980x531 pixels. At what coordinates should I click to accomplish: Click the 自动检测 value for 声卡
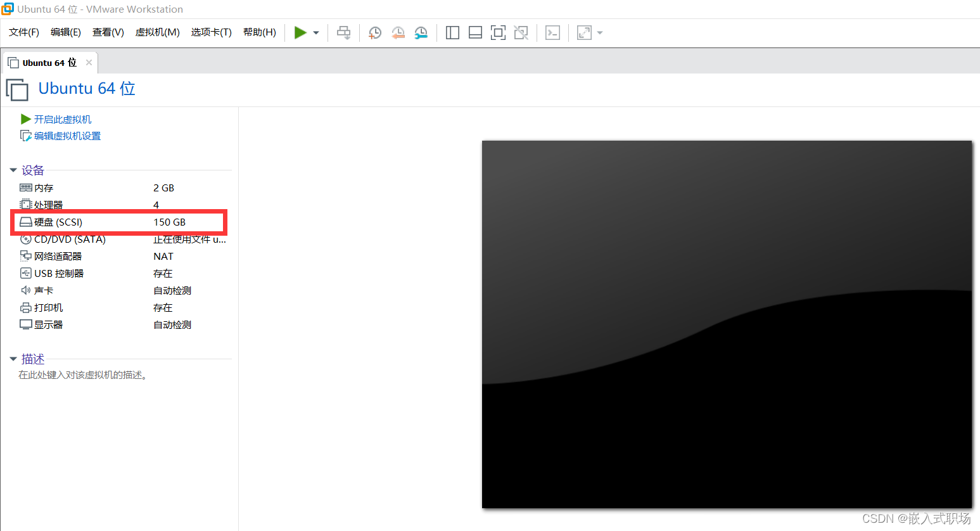click(x=172, y=290)
